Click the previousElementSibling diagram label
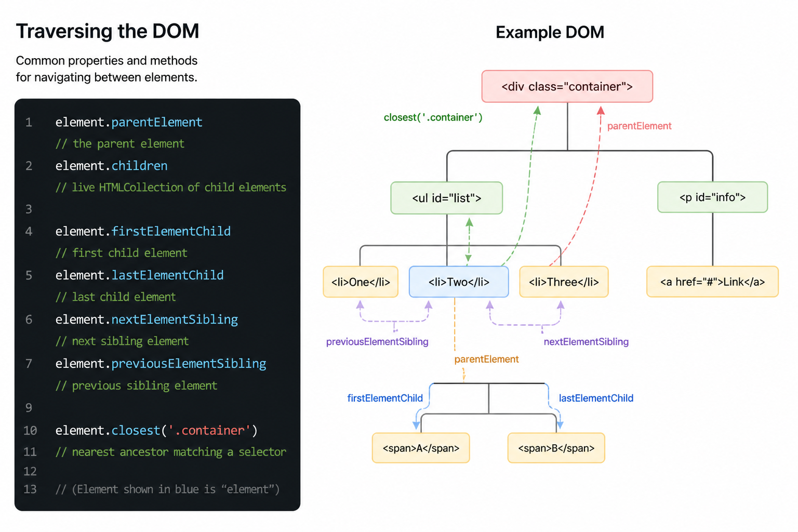This screenshot has width=798, height=532. click(x=377, y=341)
